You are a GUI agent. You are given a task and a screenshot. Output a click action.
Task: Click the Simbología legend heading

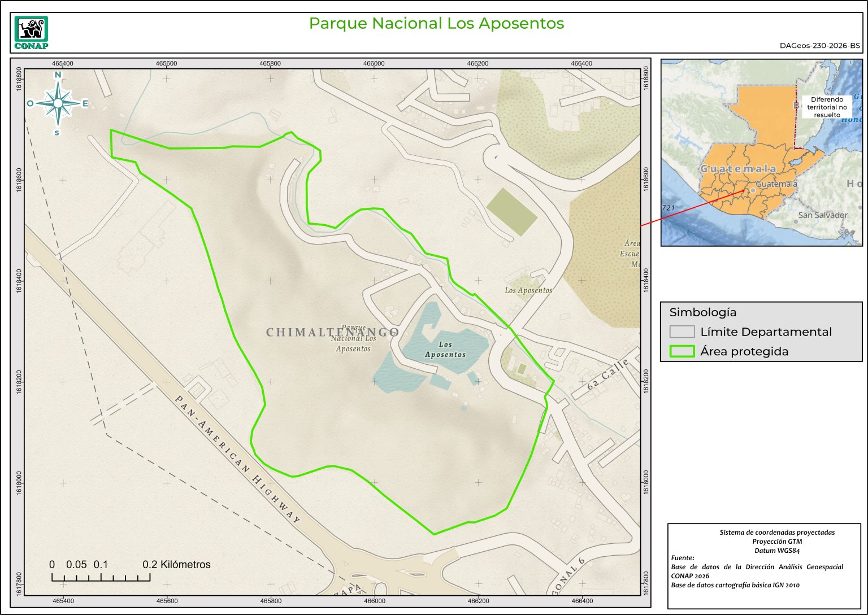[x=702, y=312]
